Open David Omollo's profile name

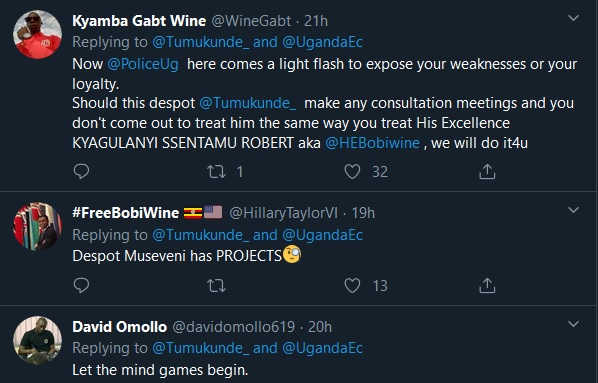point(120,327)
